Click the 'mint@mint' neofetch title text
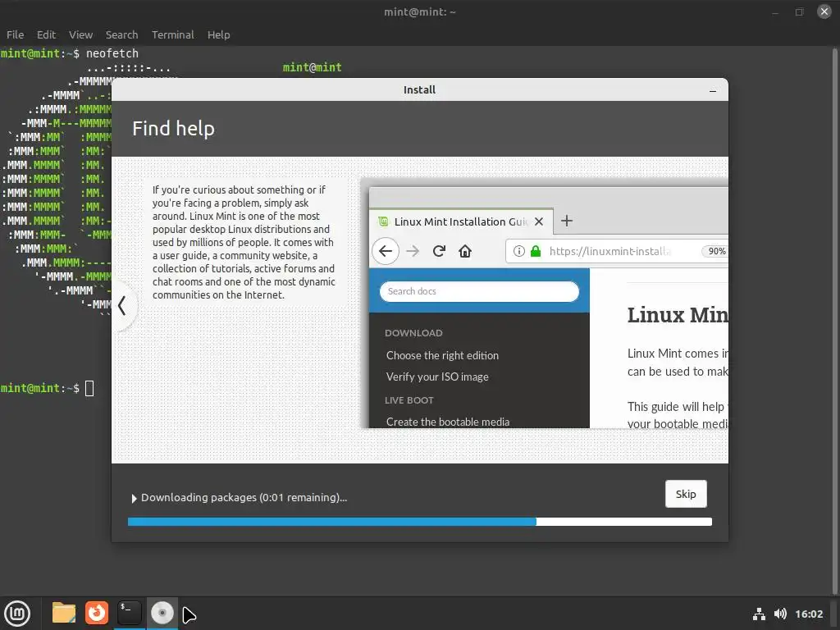 (x=312, y=67)
